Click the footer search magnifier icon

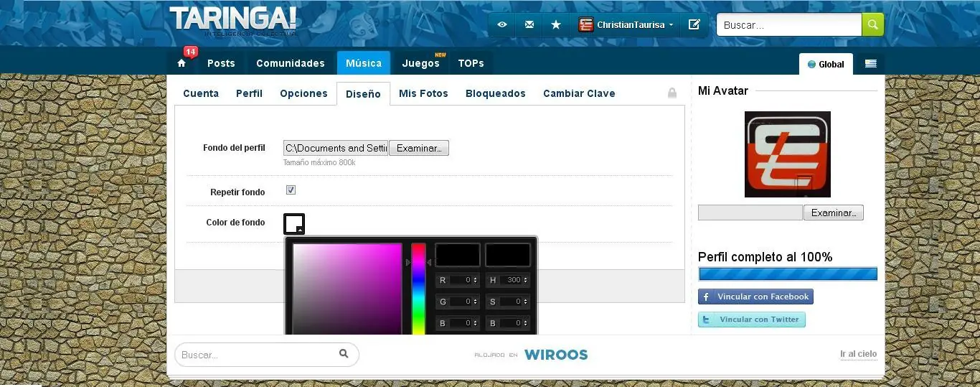coord(344,353)
